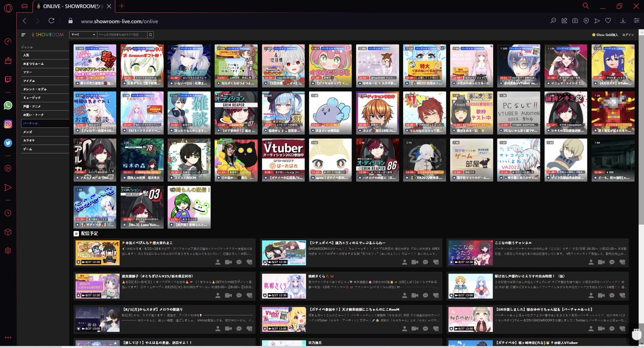Open Settings gear in sidebar

pos(8,251)
